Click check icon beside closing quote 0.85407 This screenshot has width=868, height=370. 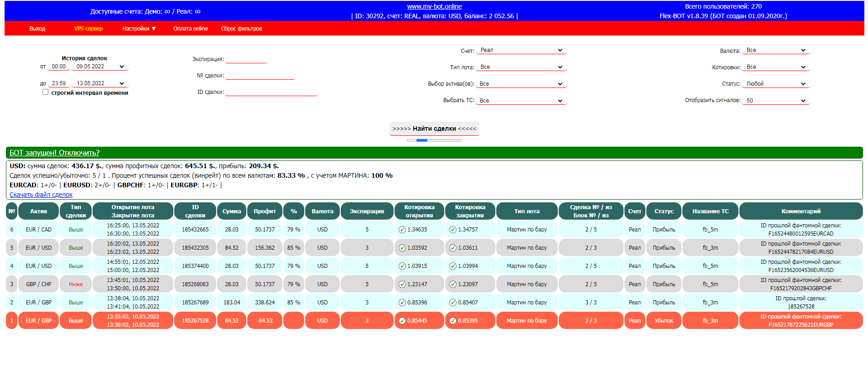(x=453, y=303)
